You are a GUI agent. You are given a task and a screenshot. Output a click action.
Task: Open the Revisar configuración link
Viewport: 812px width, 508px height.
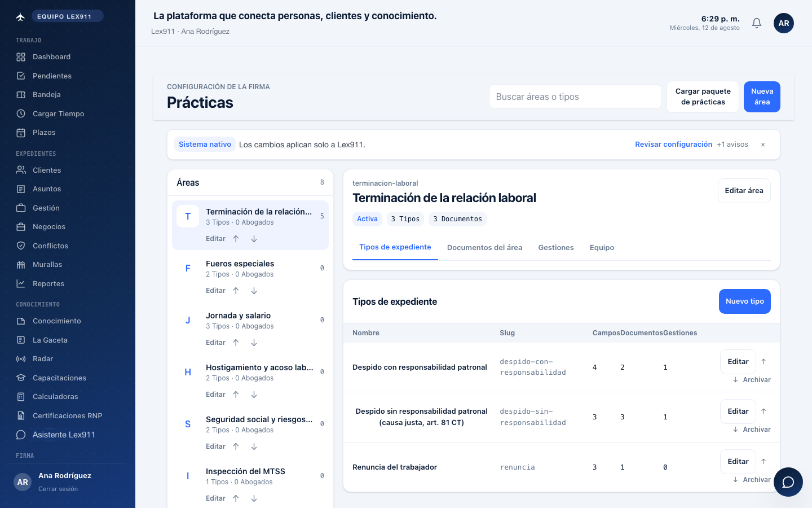point(673,144)
